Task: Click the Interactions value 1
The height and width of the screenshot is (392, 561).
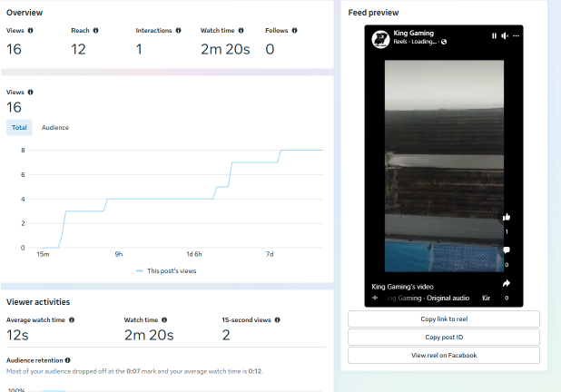Action: coord(139,49)
